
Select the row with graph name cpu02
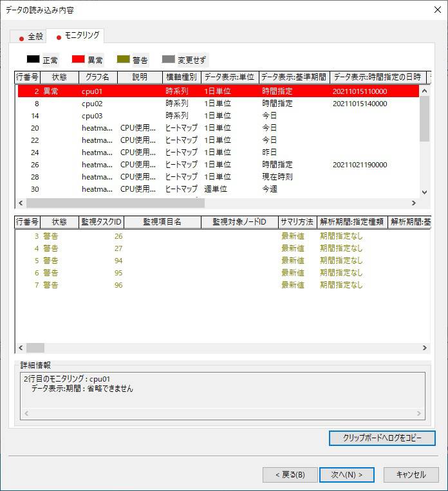click(218, 104)
